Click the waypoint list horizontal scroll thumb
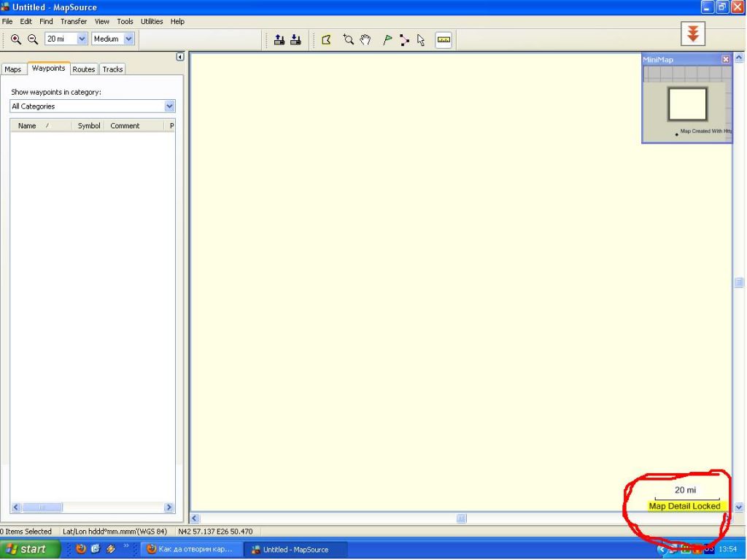 pyautogui.click(x=42, y=507)
